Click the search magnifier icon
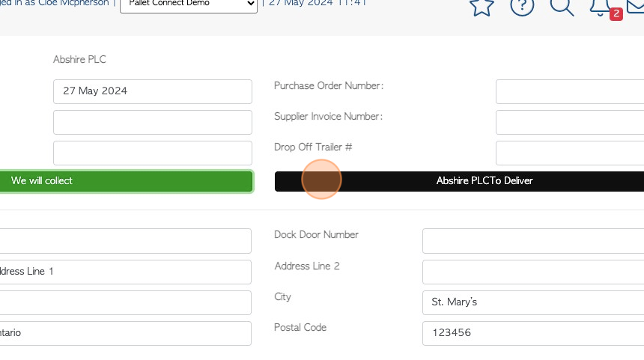This screenshot has width=644, height=360. 561,6
